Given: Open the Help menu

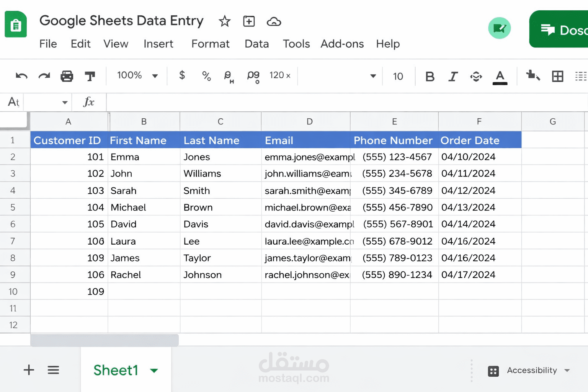Looking at the screenshot, I should click(x=388, y=44).
